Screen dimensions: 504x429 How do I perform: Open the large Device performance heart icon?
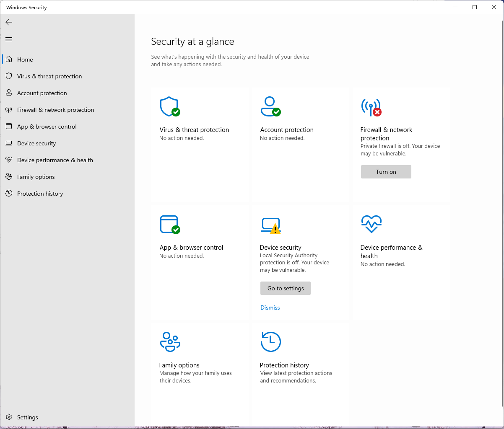[x=371, y=224]
